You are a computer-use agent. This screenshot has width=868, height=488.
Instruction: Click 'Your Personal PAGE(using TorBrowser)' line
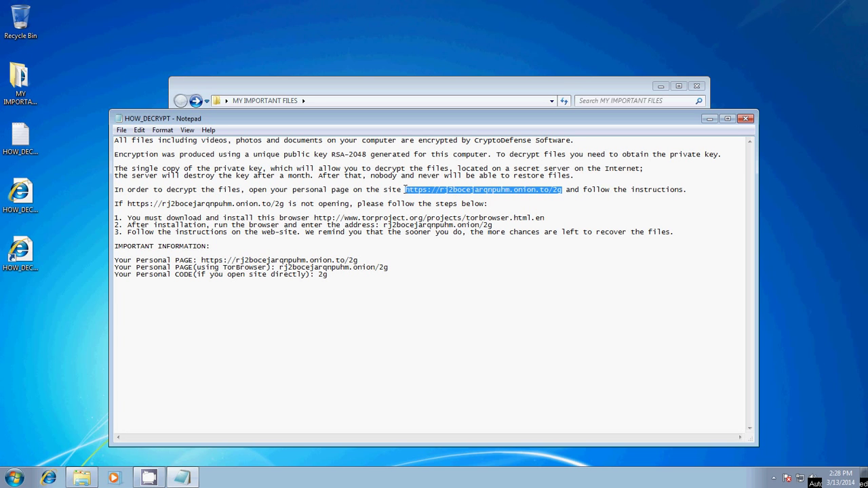click(x=251, y=267)
